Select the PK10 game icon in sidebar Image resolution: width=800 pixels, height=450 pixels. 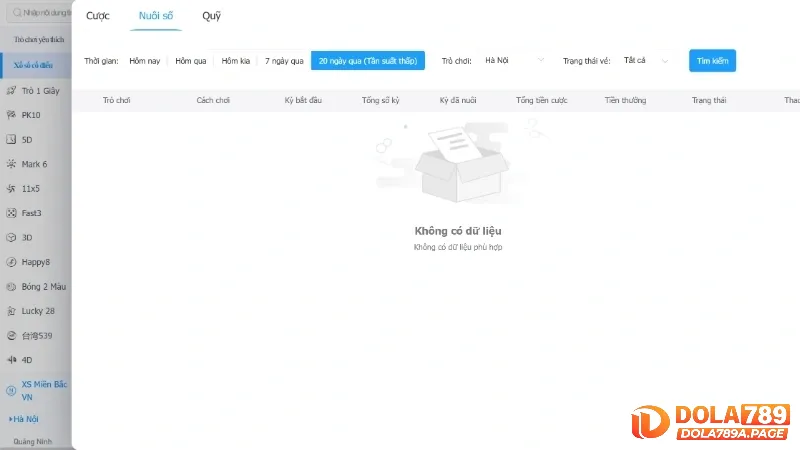(11, 115)
